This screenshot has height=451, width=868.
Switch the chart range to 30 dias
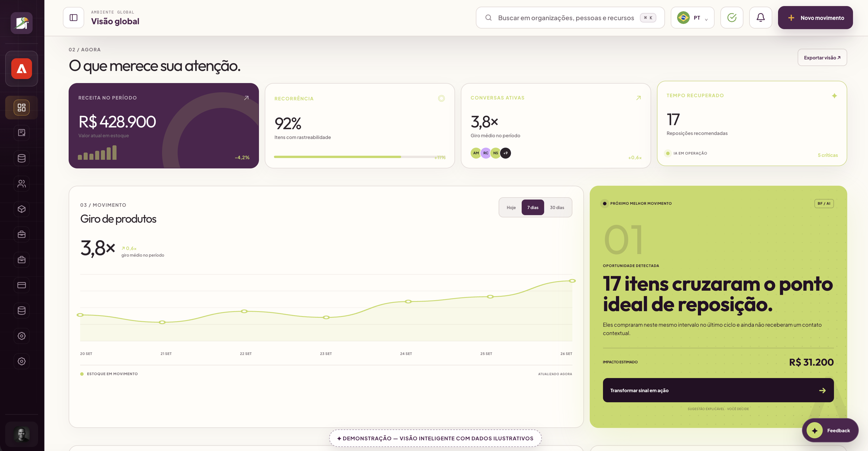pos(557,207)
